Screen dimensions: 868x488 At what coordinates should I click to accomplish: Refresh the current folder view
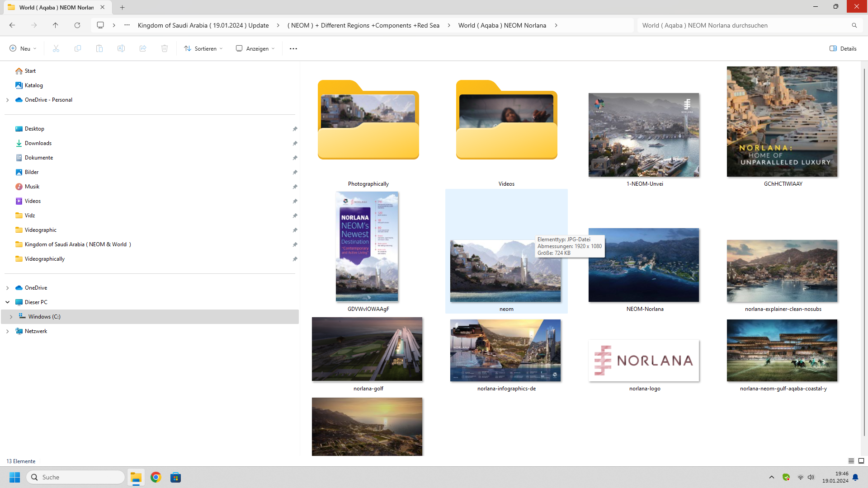[x=77, y=25]
